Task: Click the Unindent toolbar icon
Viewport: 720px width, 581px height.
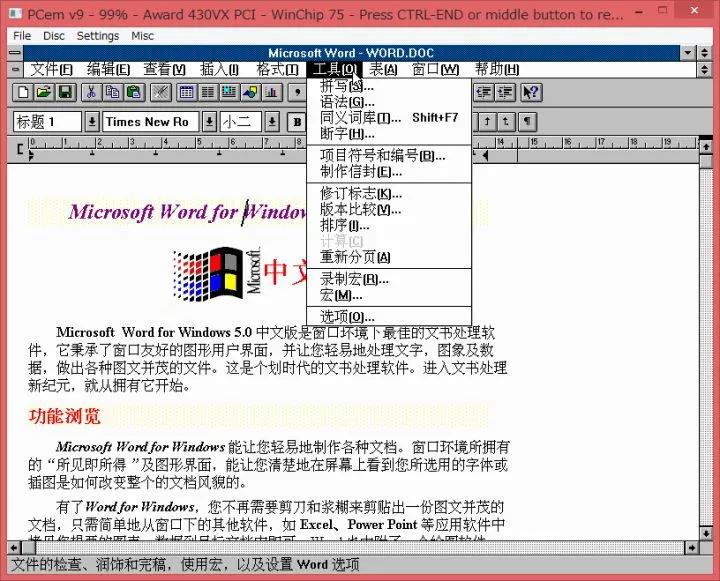Action: coord(484,92)
